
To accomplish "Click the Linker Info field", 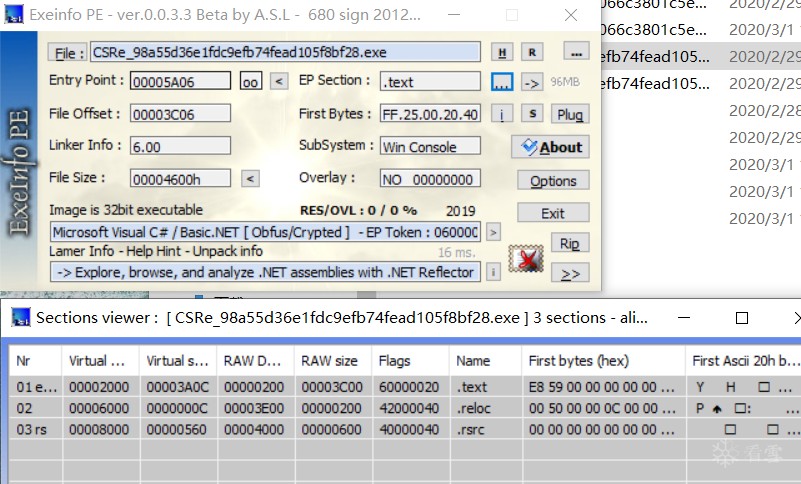I will 180,146.
